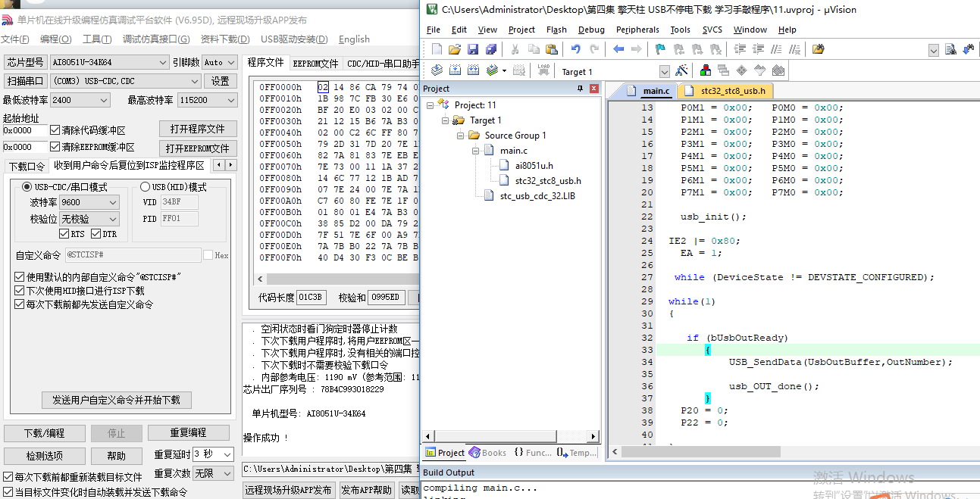Click the Pack Installer icon in µVision

click(778, 70)
